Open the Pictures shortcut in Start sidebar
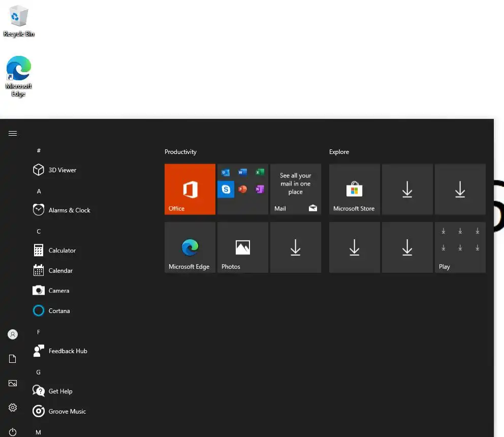This screenshot has height=437, width=504. click(13, 383)
